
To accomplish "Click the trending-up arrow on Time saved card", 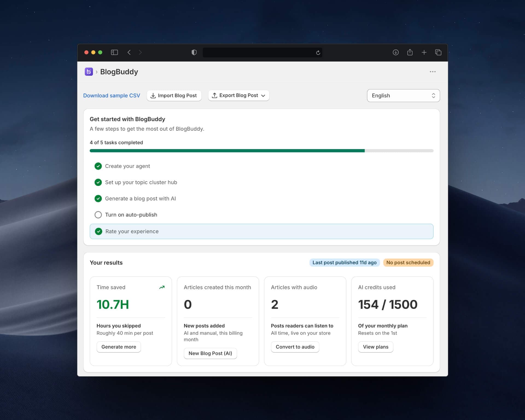I will [162, 287].
